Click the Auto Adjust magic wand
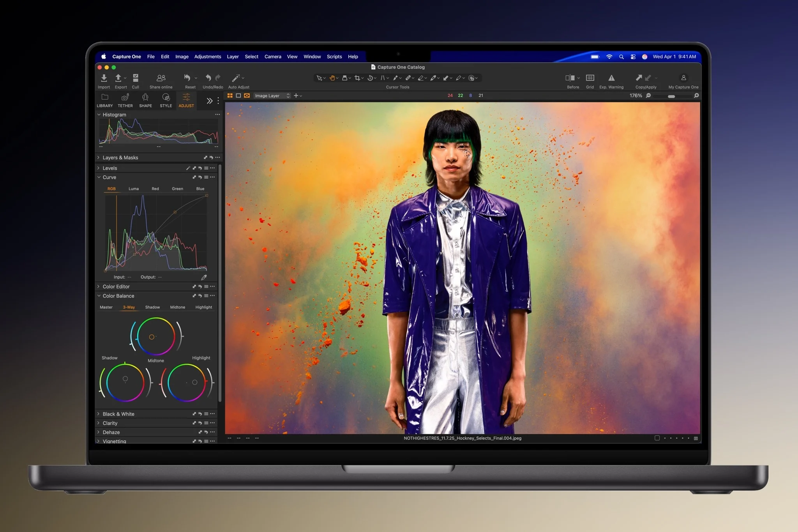Image resolution: width=798 pixels, height=532 pixels. tap(236, 78)
